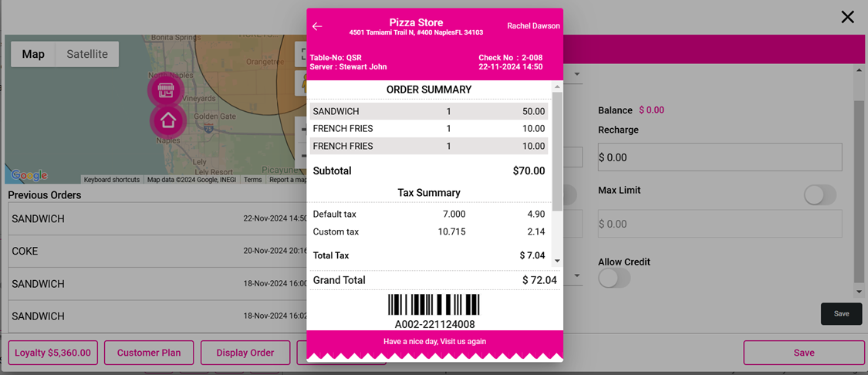Image resolution: width=868 pixels, height=375 pixels.
Task: Switch to the Satellite map view
Action: [87, 54]
